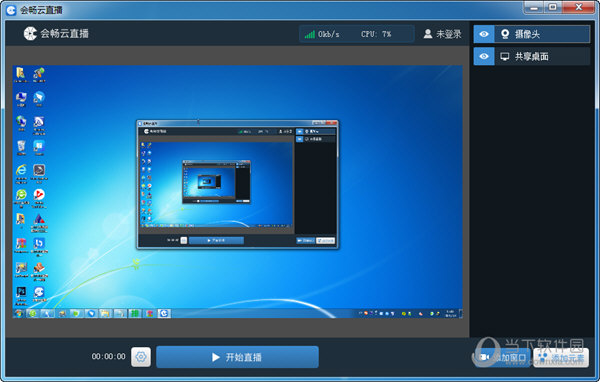Toggle visibility eye for 共享桌面 source
This screenshot has height=382, width=600.
point(484,56)
